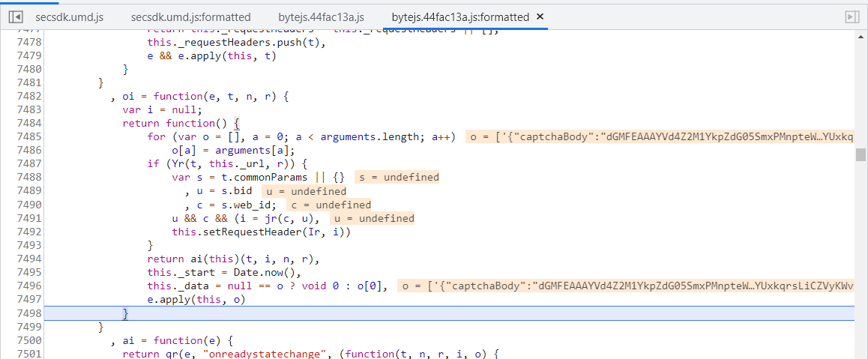Toggle the file navigator sidebar icon
The width and height of the screenshot is (868, 359).
(16, 17)
